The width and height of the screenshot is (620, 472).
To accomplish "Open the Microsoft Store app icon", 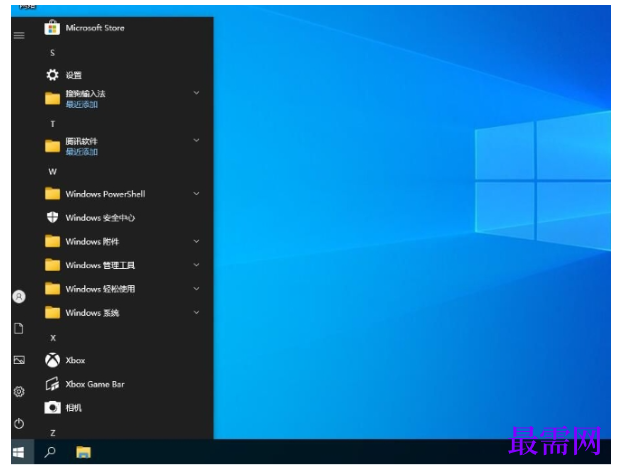I will pos(52,28).
